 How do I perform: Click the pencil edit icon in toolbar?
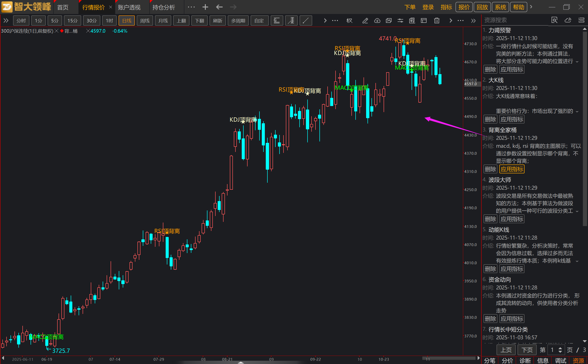365,21
